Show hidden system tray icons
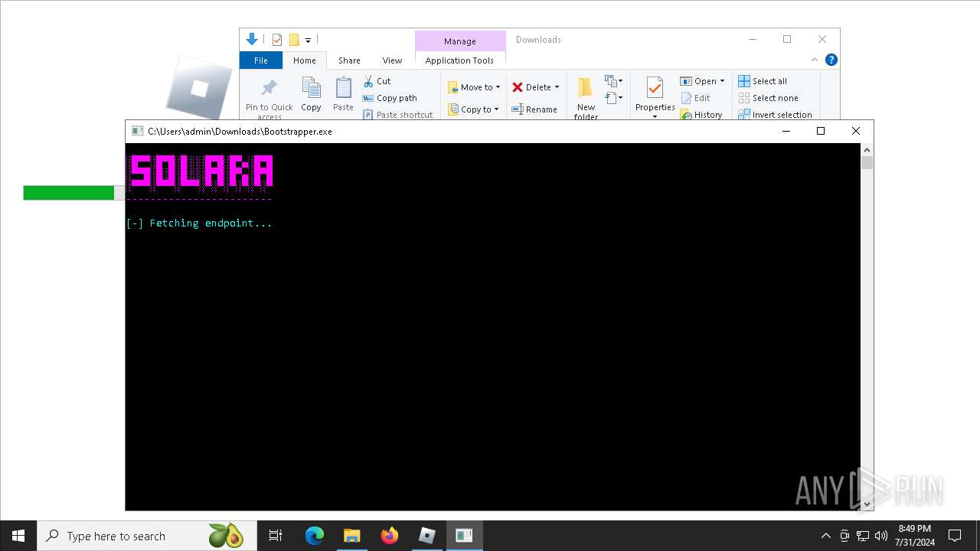 [x=825, y=536]
